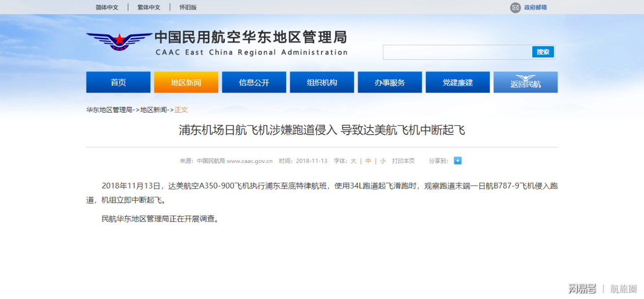Click the blue share plus icon

click(x=457, y=161)
